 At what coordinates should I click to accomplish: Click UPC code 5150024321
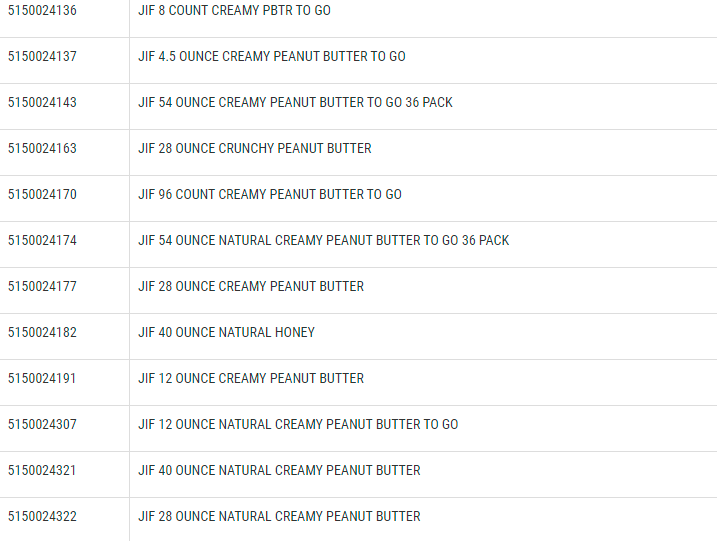pyautogui.click(x=42, y=470)
